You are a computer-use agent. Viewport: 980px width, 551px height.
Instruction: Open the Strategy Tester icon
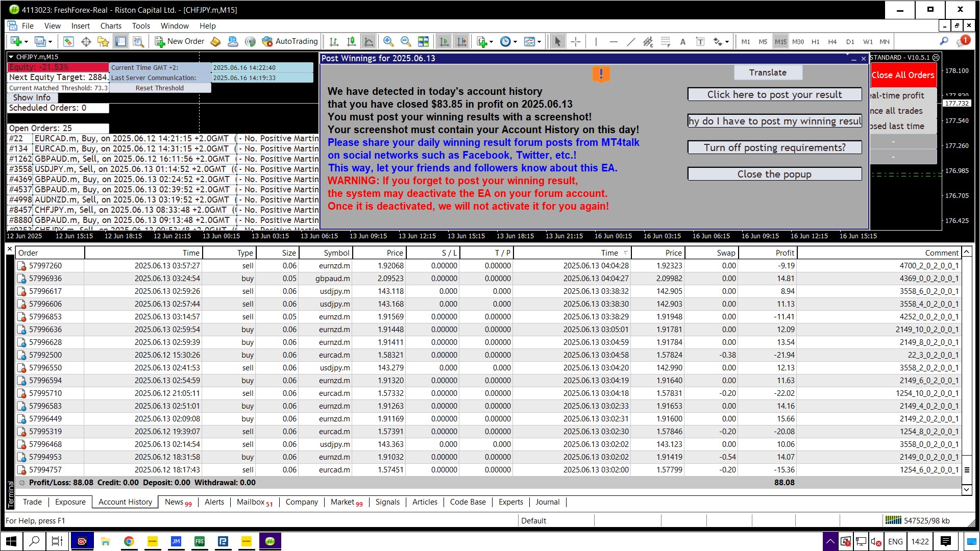tap(138, 42)
